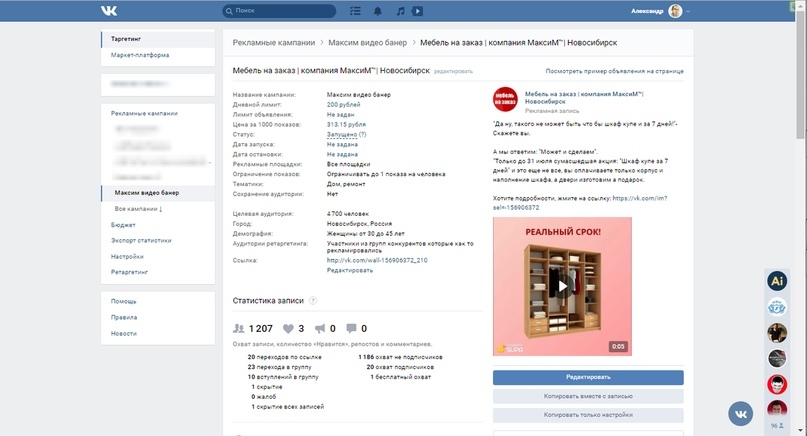This screenshot has height=436, width=807.
Task: Open Помощь link in sidebar
Action: 124,302
